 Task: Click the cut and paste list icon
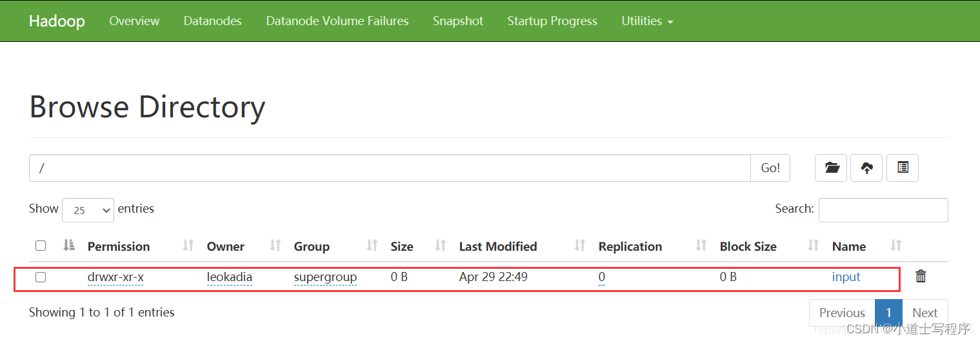click(903, 168)
